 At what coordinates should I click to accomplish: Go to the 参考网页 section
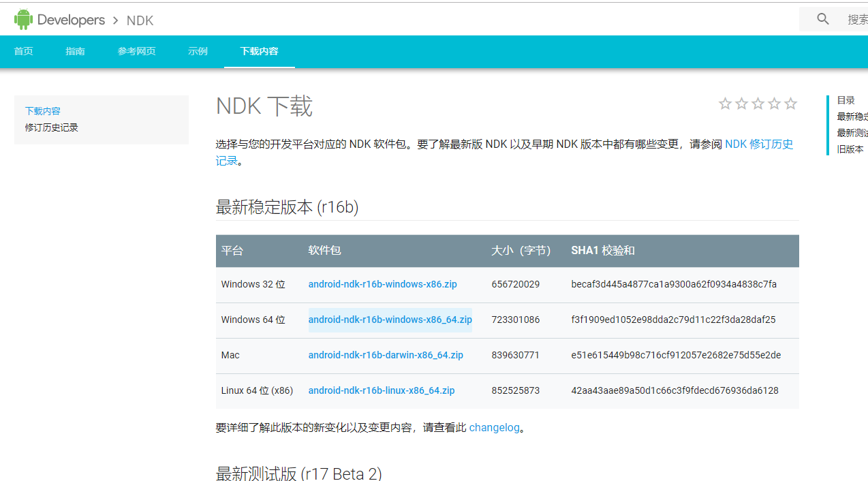(x=136, y=51)
